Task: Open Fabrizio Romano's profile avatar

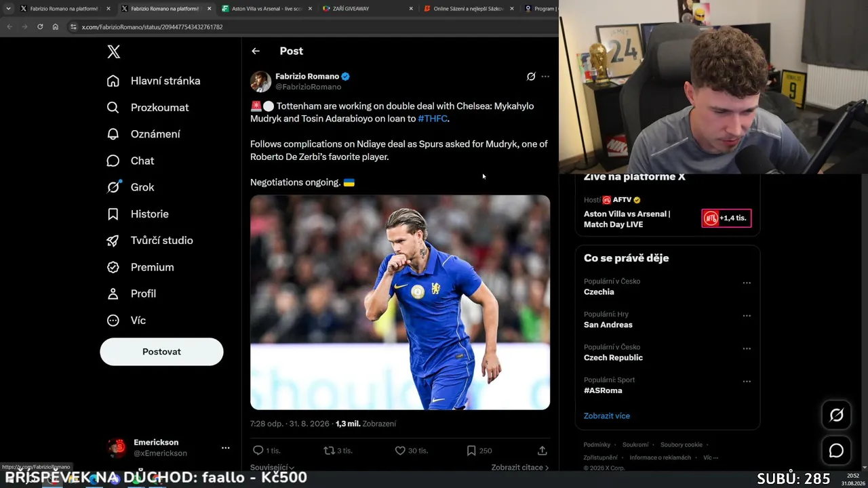Action: tap(260, 81)
